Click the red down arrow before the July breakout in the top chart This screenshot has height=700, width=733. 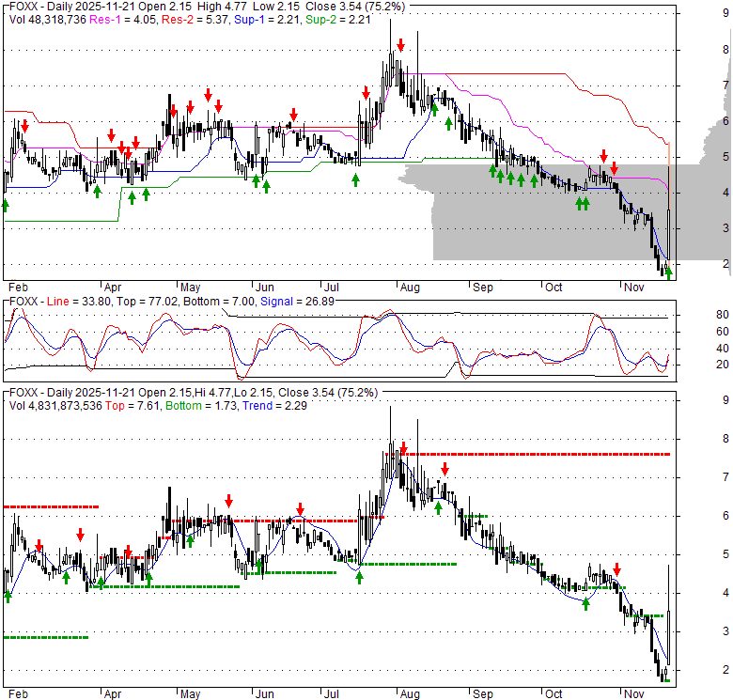pyautogui.click(x=366, y=92)
